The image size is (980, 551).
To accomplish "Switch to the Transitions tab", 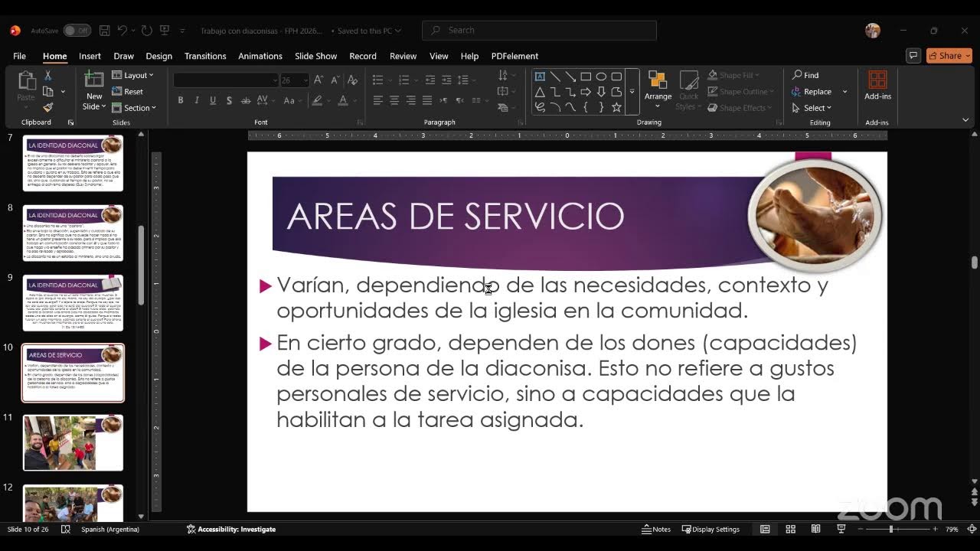I will click(205, 56).
